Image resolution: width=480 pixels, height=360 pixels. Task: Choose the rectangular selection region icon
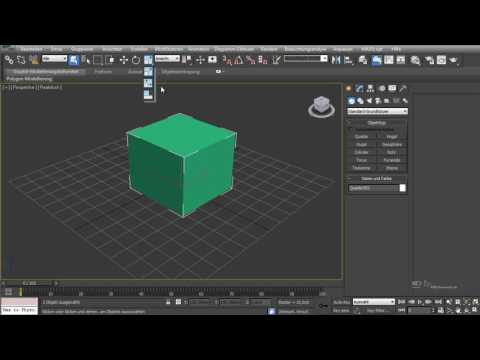tap(98, 60)
